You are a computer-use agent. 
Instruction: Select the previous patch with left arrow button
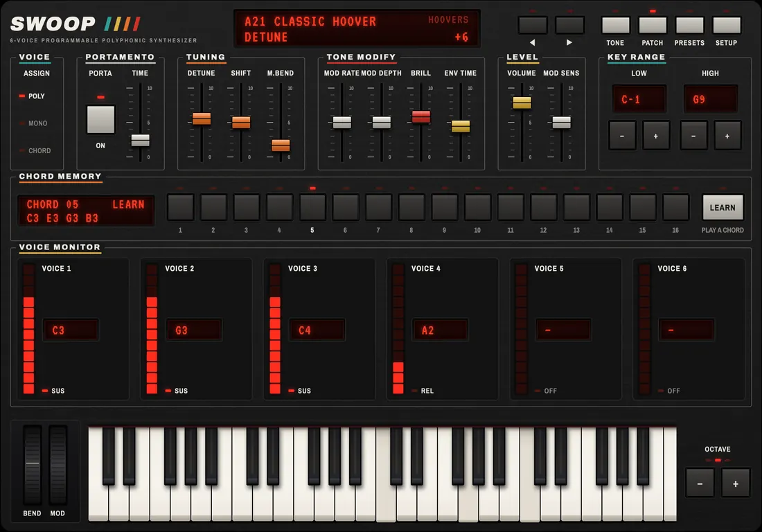tap(533, 25)
